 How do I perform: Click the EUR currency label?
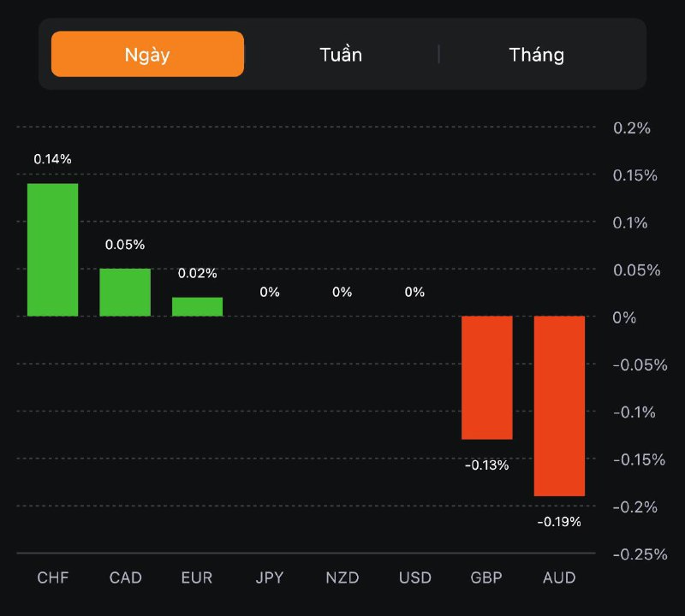(197, 577)
